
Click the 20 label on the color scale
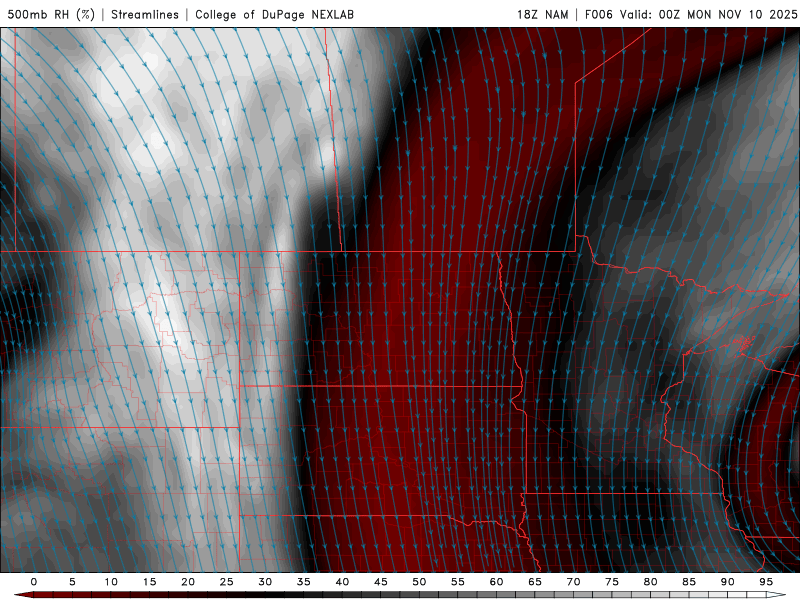click(188, 582)
